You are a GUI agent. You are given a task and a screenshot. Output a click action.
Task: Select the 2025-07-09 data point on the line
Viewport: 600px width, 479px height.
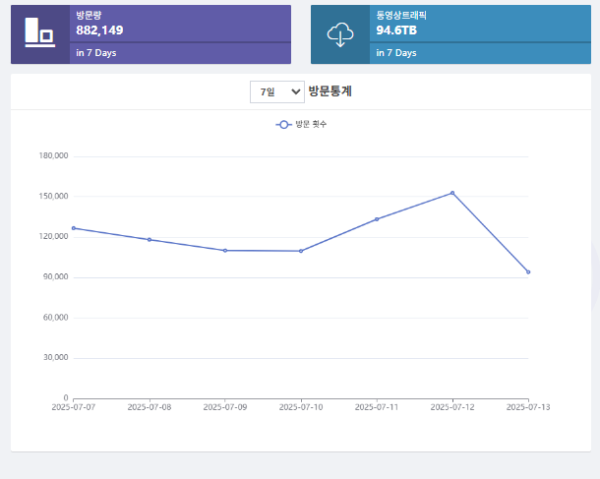coord(225,250)
